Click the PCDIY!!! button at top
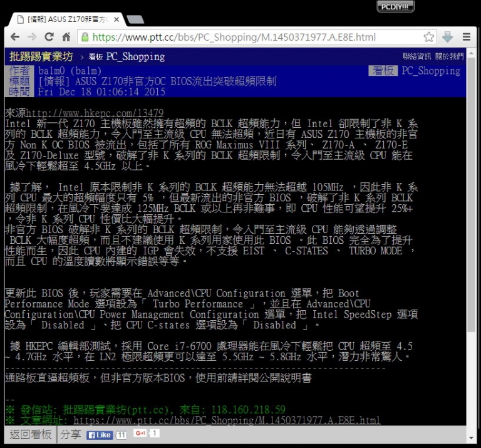The image size is (481, 448). (x=395, y=6)
